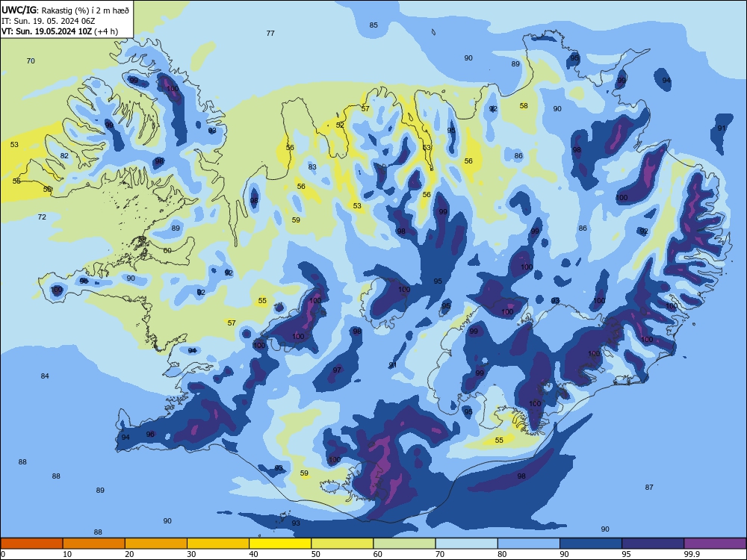
Task: Click the 20–30 light orange legend swatch
Action: tap(156, 544)
